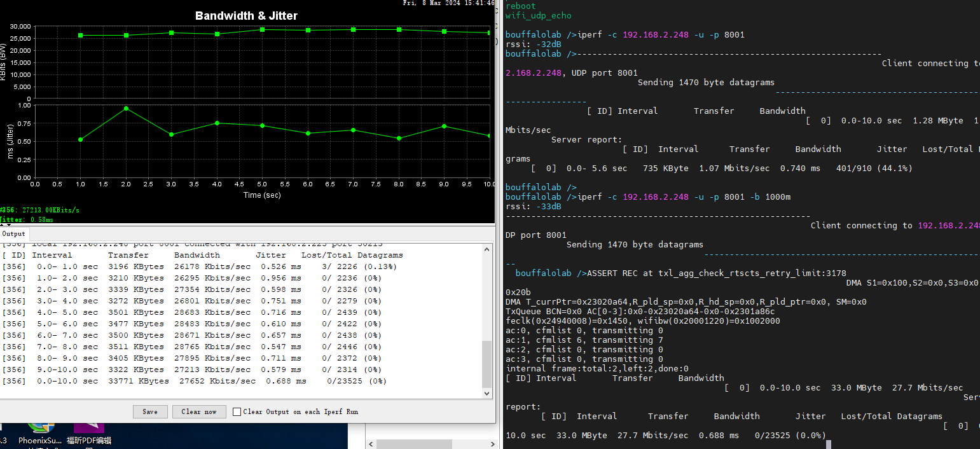Select the 2.0- 3.0 sec output row
This screenshot has height=449, width=980.
coord(191,289)
